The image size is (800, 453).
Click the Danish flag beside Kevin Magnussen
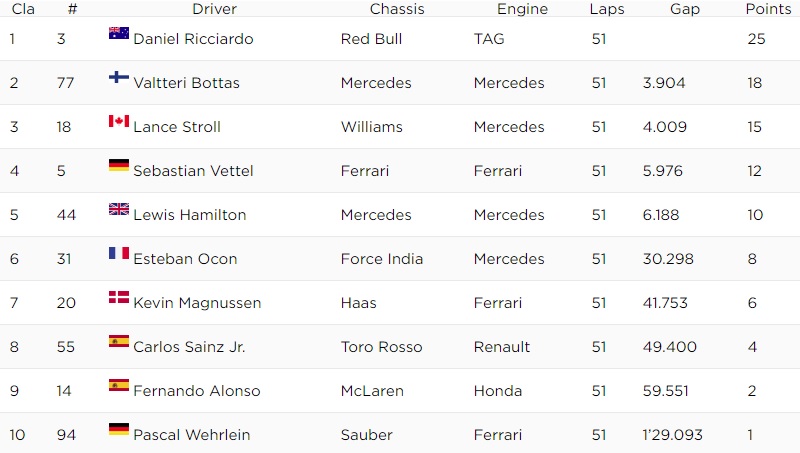point(119,298)
